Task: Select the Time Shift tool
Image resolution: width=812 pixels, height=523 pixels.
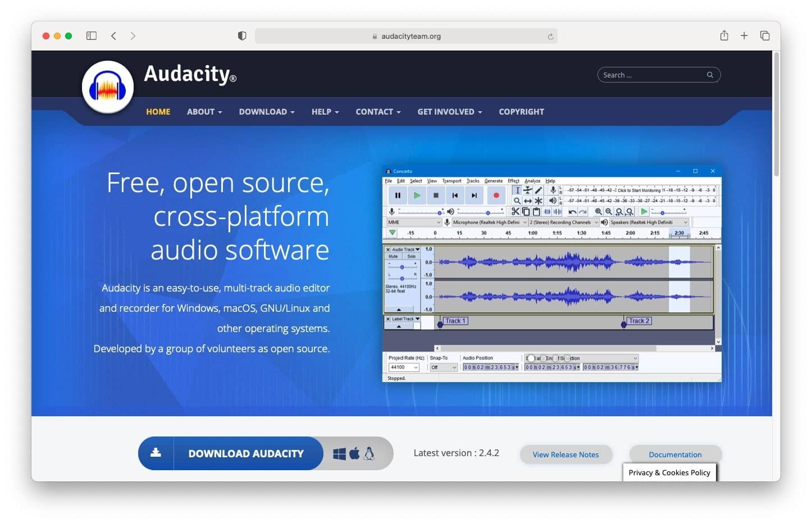Action: click(x=528, y=201)
